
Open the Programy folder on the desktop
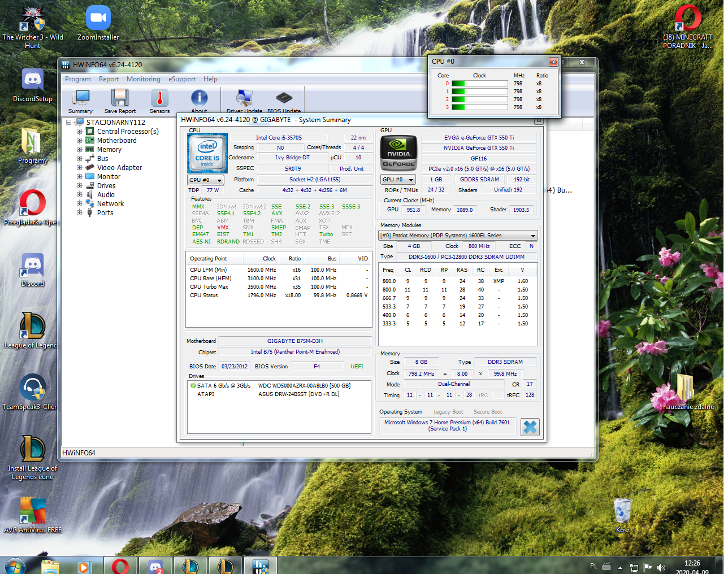pyautogui.click(x=33, y=146)
